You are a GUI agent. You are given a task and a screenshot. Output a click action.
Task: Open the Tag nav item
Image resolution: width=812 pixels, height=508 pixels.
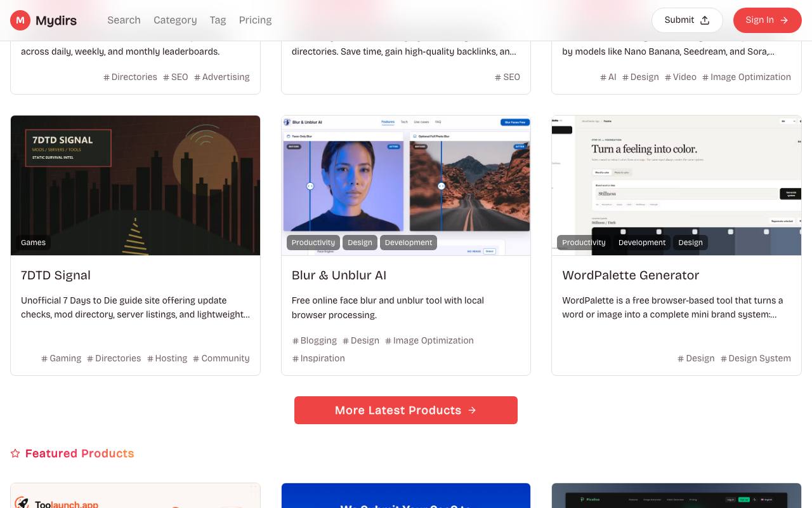click(218, 20)
